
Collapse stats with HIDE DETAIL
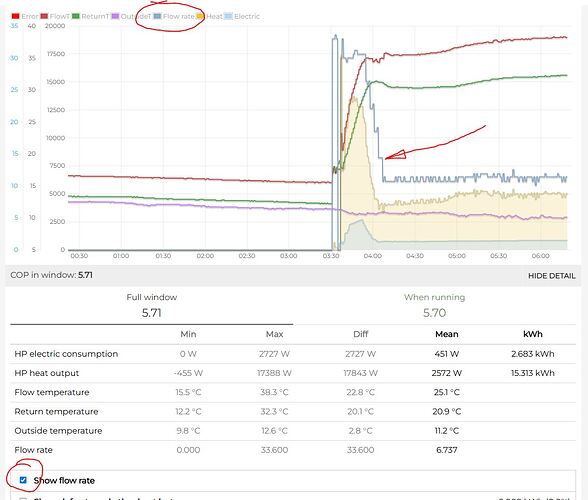pos(552,276)
